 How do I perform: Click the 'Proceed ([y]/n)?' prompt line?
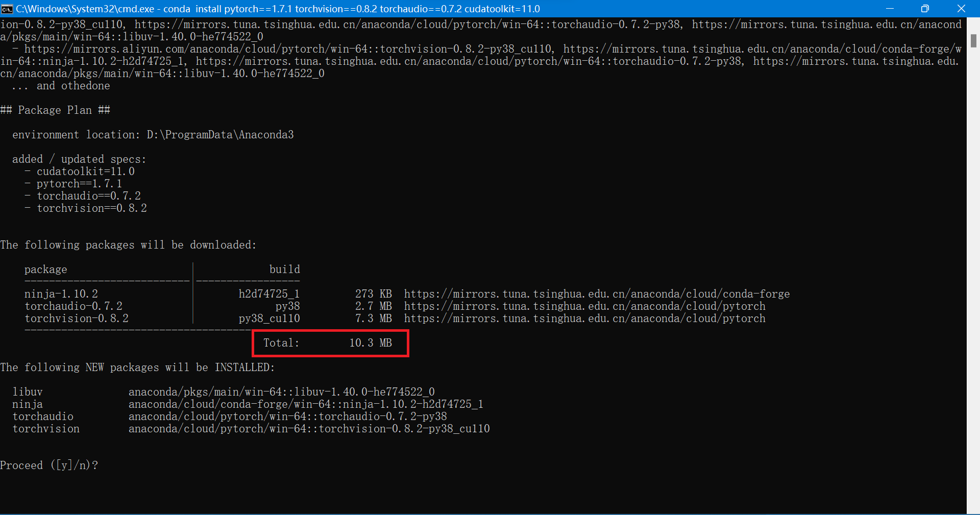pos(49,465)
